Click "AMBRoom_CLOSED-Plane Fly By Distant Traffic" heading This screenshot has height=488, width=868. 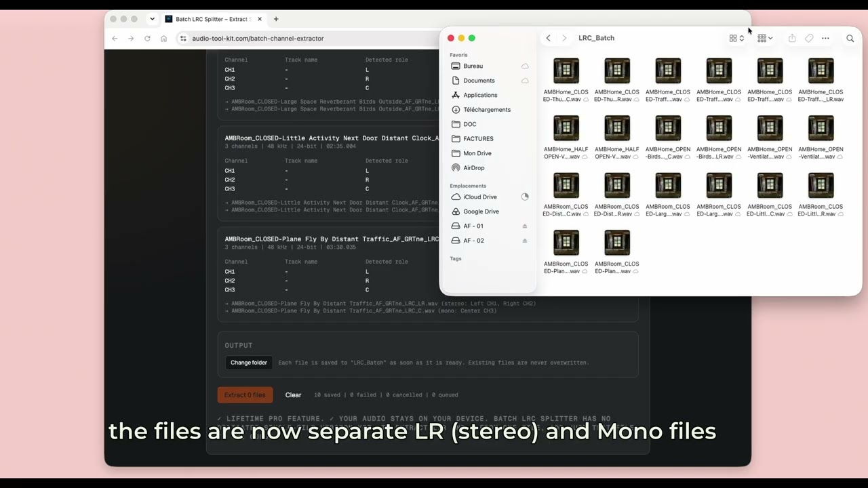(332, 239)
